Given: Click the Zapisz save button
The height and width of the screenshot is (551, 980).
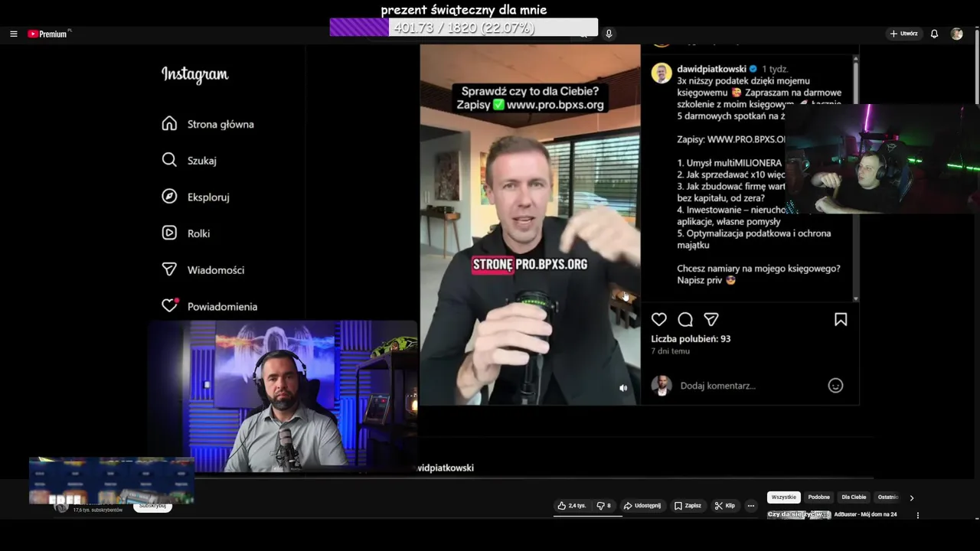Looking at the screenshot, I should click(688, 506).
